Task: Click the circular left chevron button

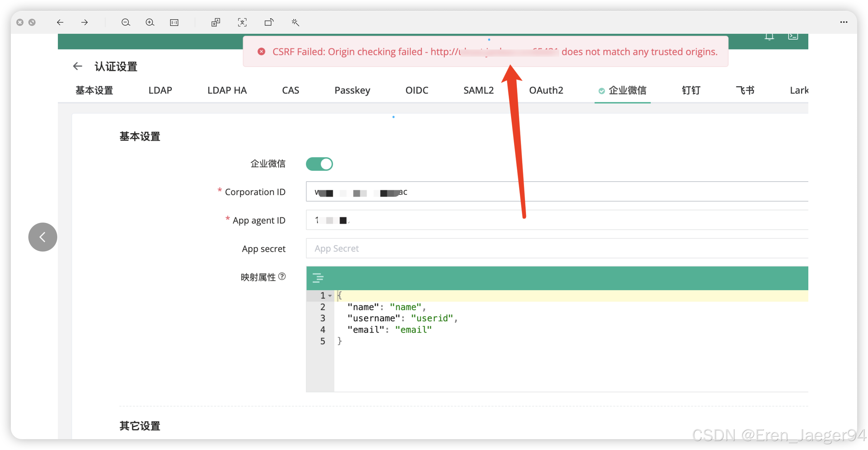Action: coord(42,237)
